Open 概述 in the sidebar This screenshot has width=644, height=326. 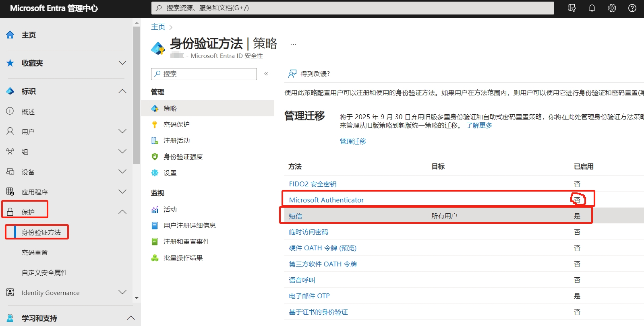click(28, 111)
